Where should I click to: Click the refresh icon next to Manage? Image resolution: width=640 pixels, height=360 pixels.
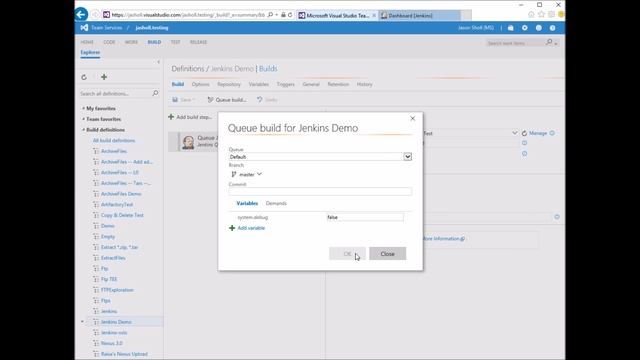pyautogui.click(x=524, y=133)
